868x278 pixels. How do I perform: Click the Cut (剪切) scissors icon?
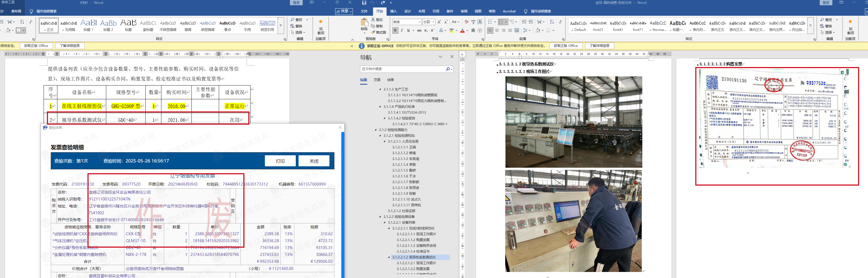[373, 20]
